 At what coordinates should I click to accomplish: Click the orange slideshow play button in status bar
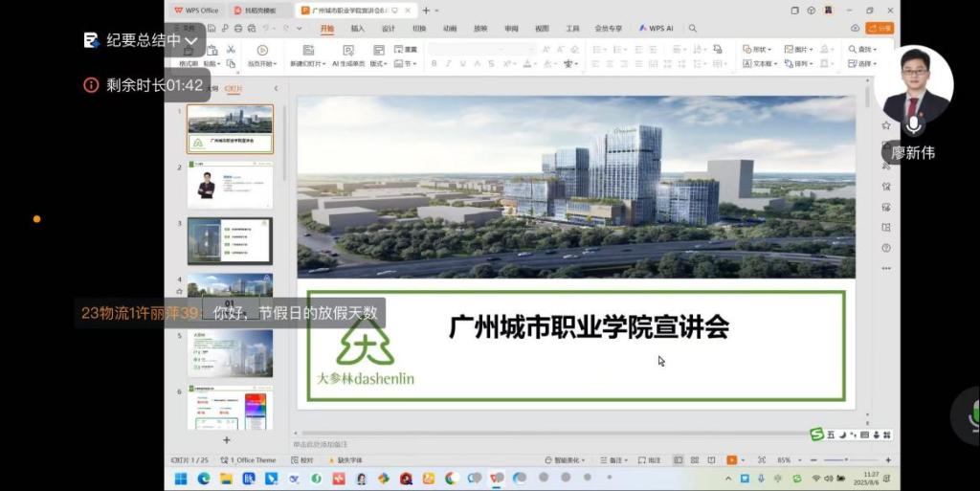[731, 459]
